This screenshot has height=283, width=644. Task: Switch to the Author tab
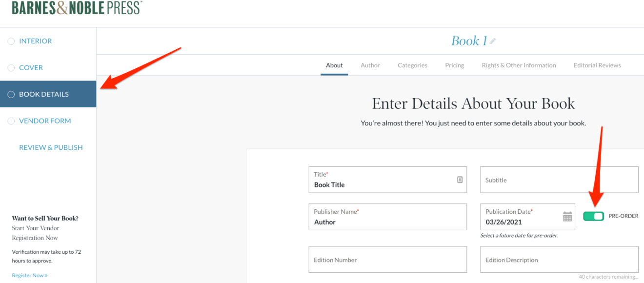370,65
